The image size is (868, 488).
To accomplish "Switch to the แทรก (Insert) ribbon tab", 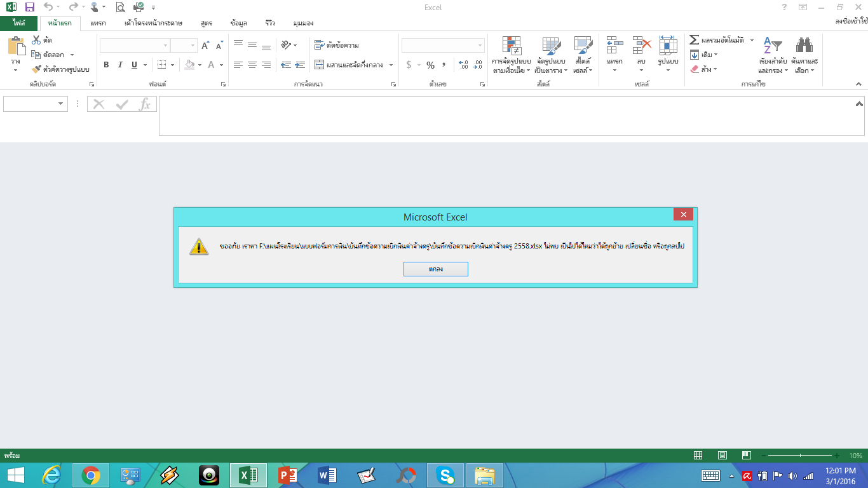I will [98, 24].
